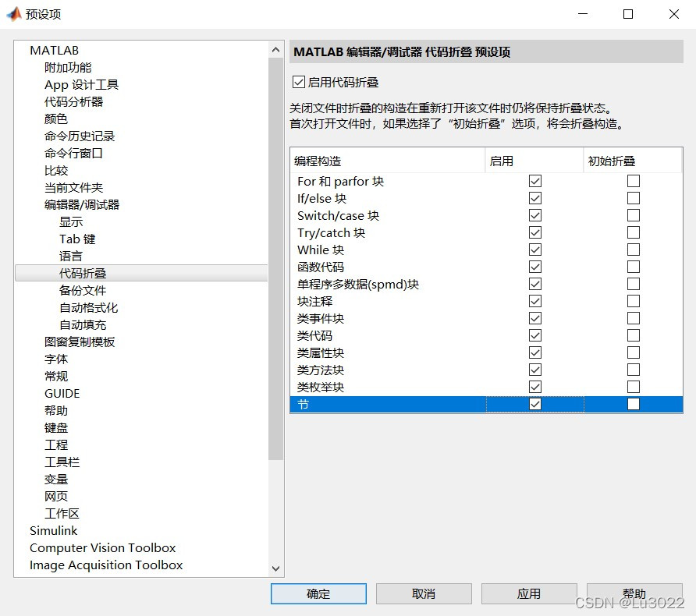
Task: Select 代码折叠 tree item
Action: tap(141, 273)
